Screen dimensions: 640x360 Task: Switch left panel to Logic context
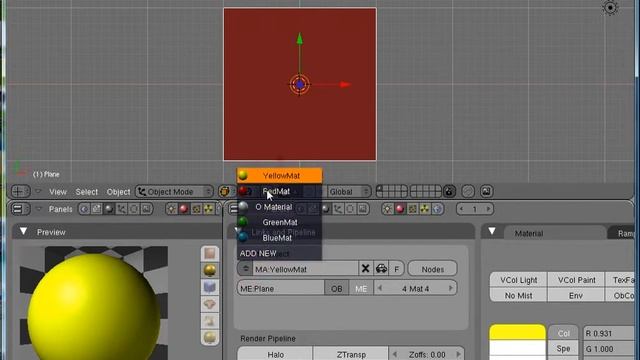click(84, 209)
